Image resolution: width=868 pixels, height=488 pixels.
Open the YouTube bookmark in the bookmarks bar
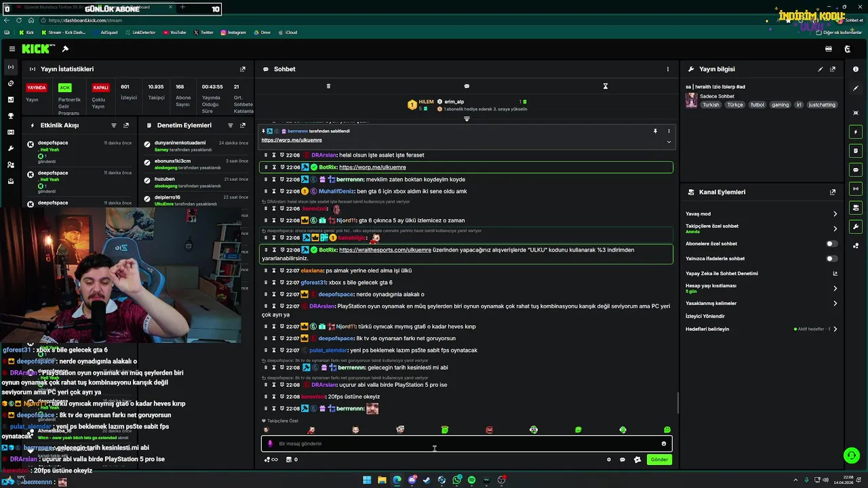(x=174, y=32)
